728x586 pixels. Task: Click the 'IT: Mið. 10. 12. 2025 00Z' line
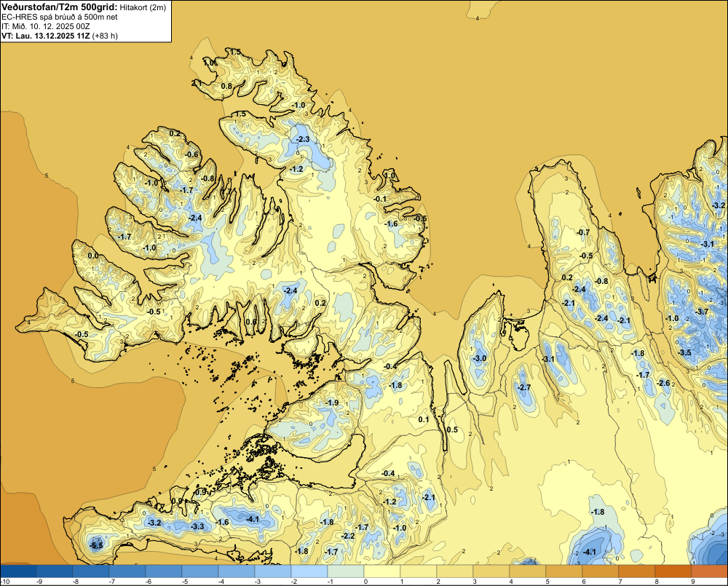click(46, 26)
